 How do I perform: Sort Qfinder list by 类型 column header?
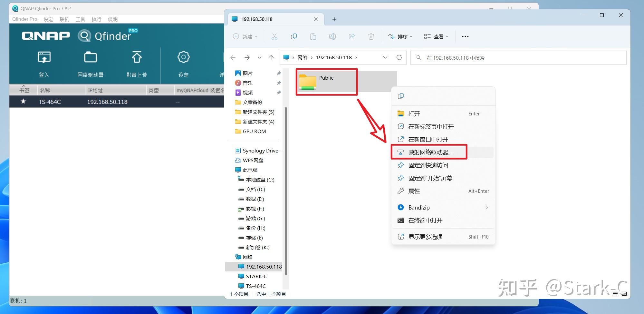160,90
